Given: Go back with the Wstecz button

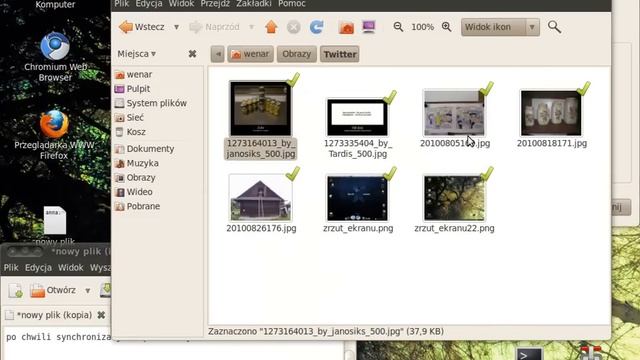Looking at the screenshot, I should point(141,27).
